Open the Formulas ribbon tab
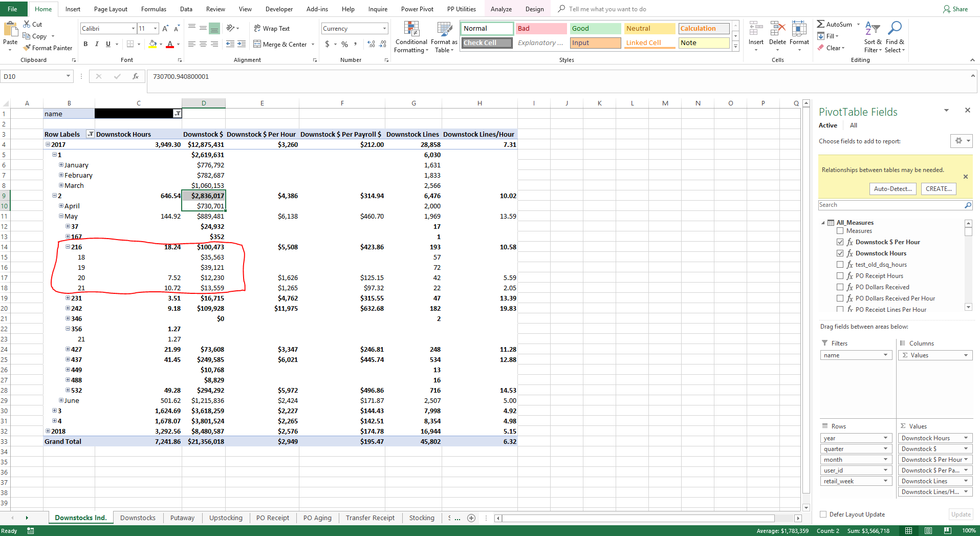This screenshot has height=536, width=980. (154, 9)
